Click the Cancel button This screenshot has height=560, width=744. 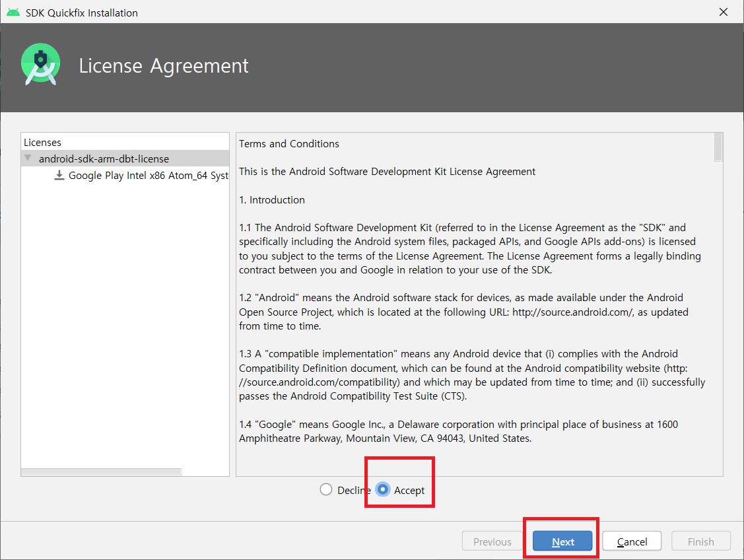point(632,541)
